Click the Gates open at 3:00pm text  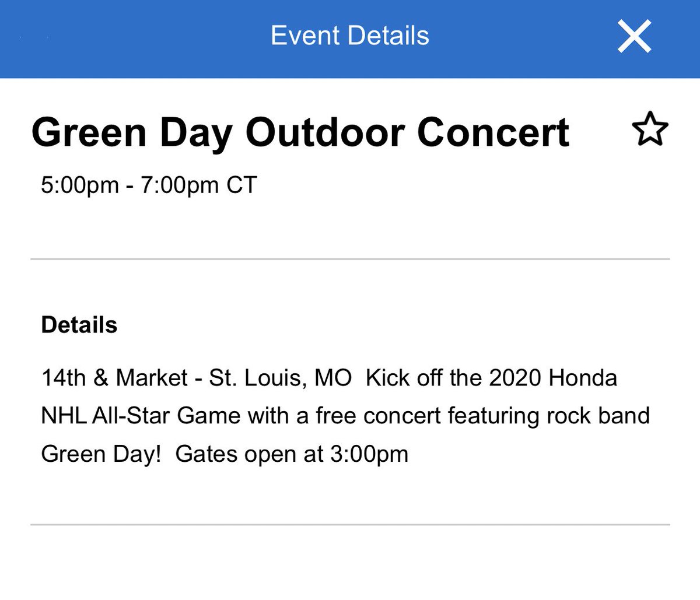[292, 454]
